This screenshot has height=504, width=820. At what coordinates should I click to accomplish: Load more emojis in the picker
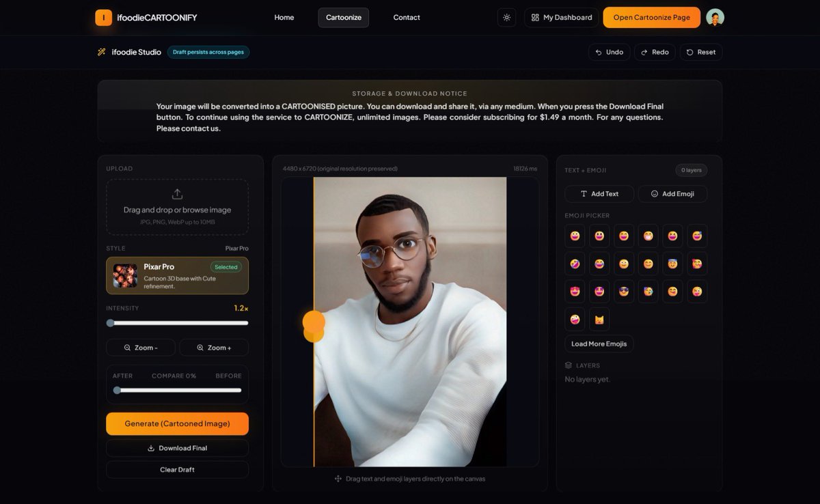point(599,344)
